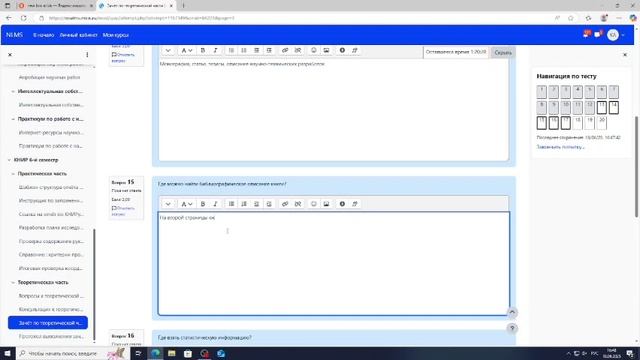This screenshot has width=640, height=360.
Task: Collapse the 'Практическая часть' section
Action: 13,173
